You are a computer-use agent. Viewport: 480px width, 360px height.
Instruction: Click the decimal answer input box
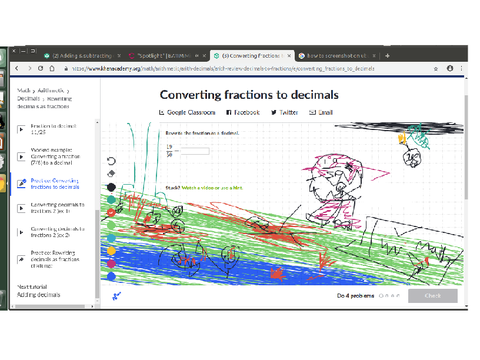pos(195,151)
